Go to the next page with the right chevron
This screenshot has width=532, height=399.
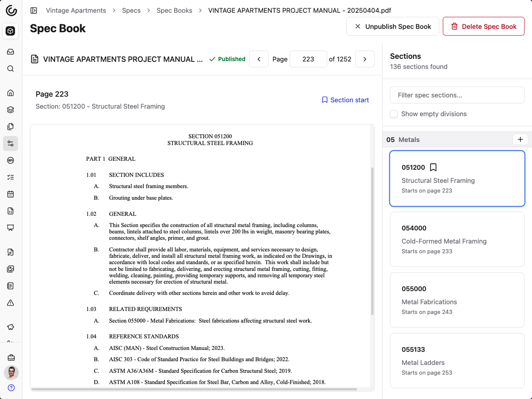coord(365,59)
